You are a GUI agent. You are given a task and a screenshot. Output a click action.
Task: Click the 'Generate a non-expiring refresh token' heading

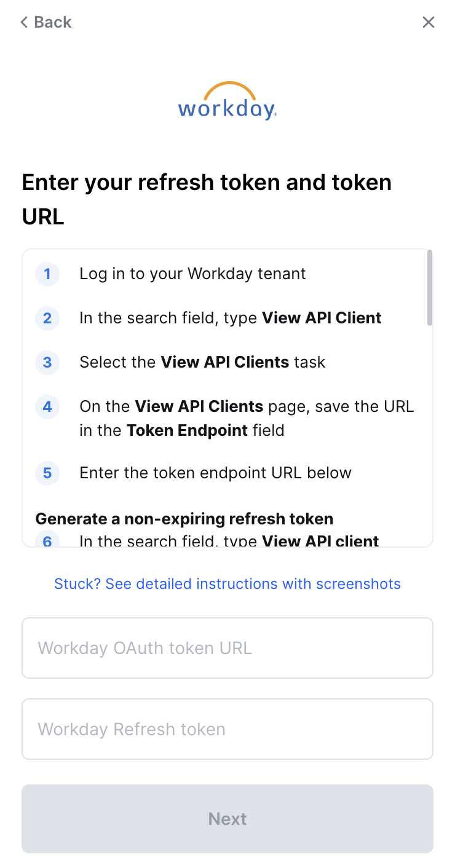184,519
